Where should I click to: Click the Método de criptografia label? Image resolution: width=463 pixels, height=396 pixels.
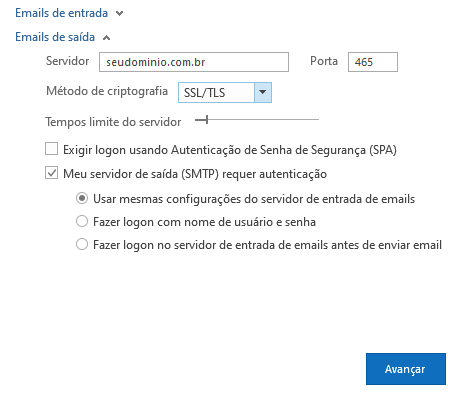107,91
